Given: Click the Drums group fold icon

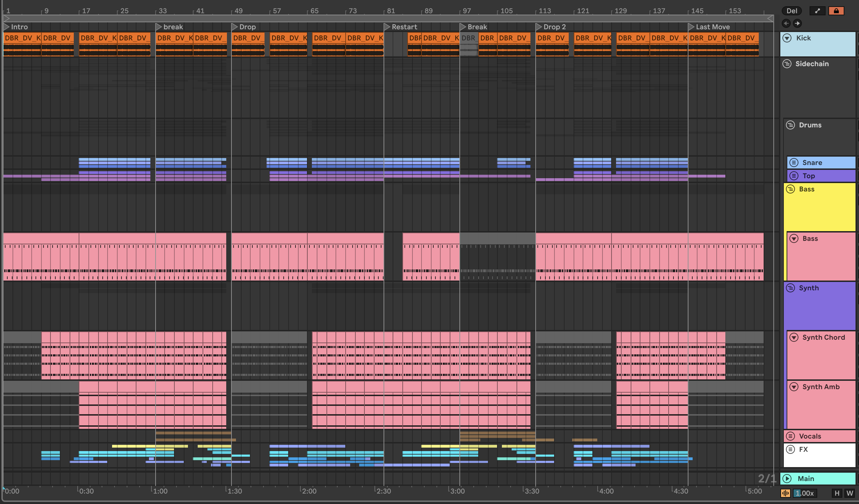Looking at the screenshot, I should click(790, 125).
